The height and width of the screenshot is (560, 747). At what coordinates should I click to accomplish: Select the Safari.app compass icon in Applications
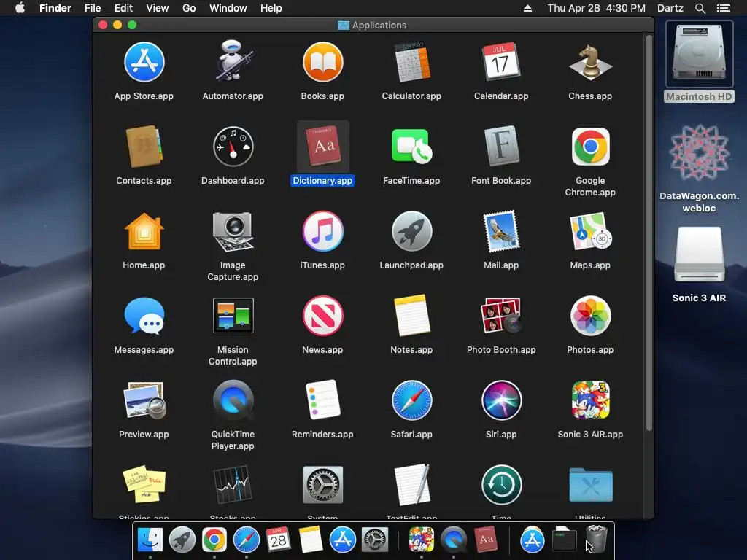[x=411, y=400]
